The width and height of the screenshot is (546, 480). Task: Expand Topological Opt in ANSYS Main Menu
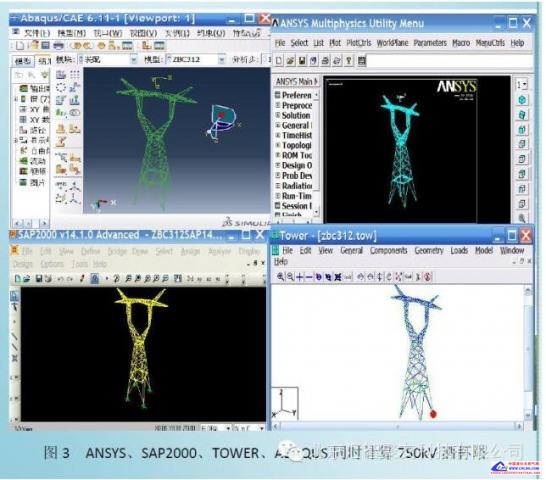pyautogui.click(x=278, y=145)
